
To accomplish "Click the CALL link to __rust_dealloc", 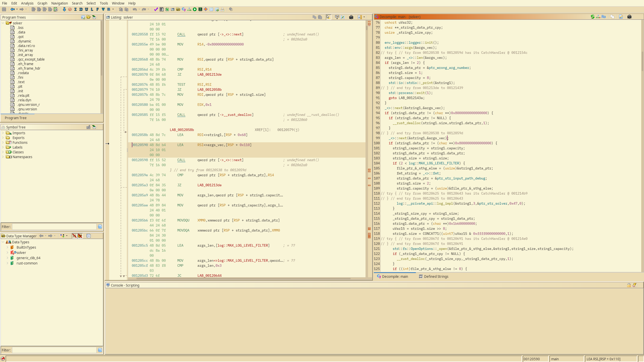I will tap(181, 115).
